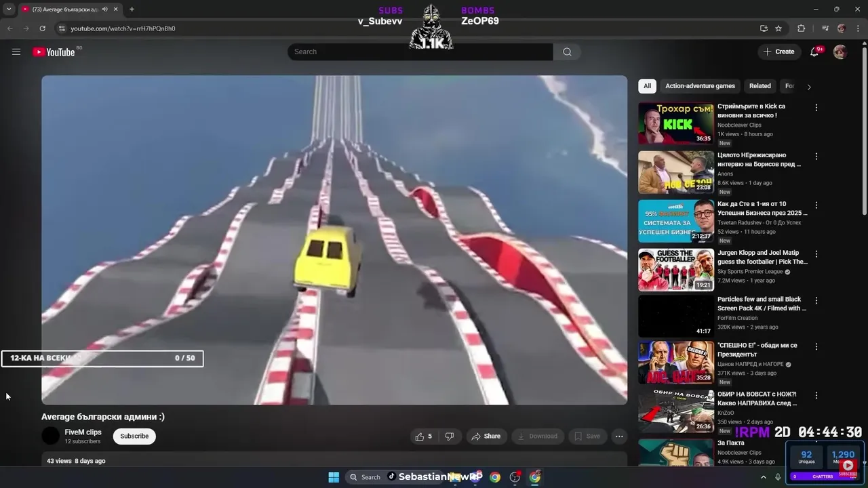
Task: Select the Related filter chip
Action: (x=759, y=86)
